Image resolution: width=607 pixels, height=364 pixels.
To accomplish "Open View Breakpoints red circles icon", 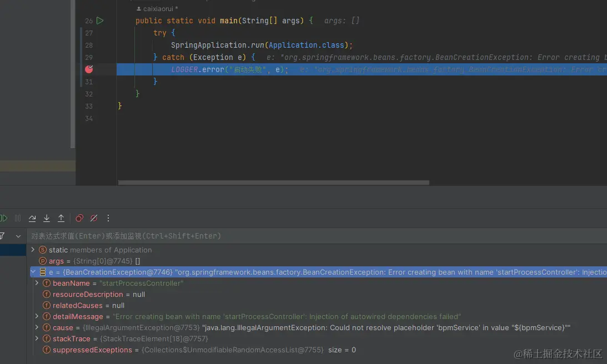I will point(79,218).
